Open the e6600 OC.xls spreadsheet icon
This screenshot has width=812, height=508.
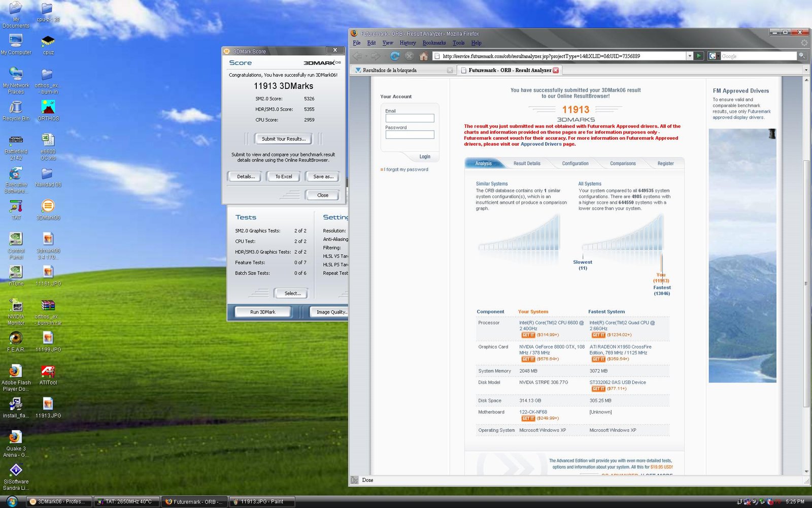[x=48, y=147]
